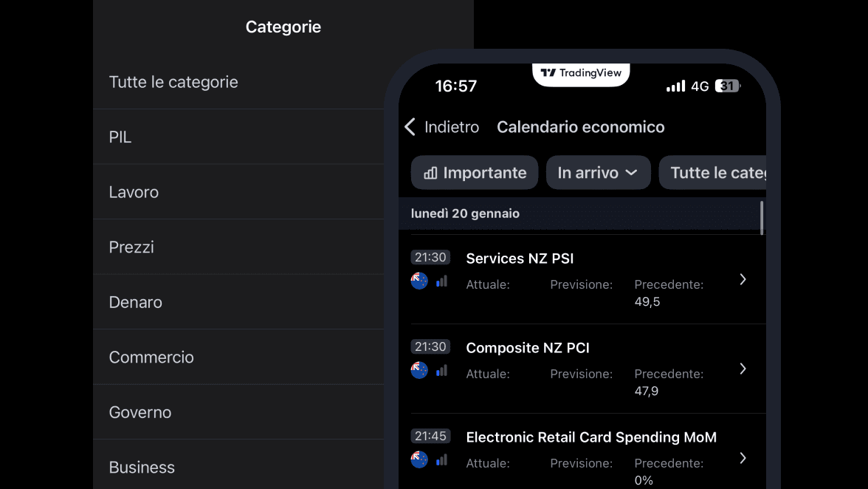Expand Electronic Retail Card Spending chevron

click(x=743, y=458)
